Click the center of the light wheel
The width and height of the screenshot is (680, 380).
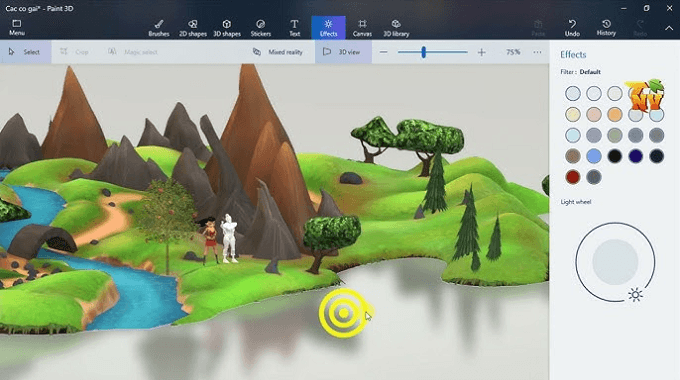(x=615, y=262)
